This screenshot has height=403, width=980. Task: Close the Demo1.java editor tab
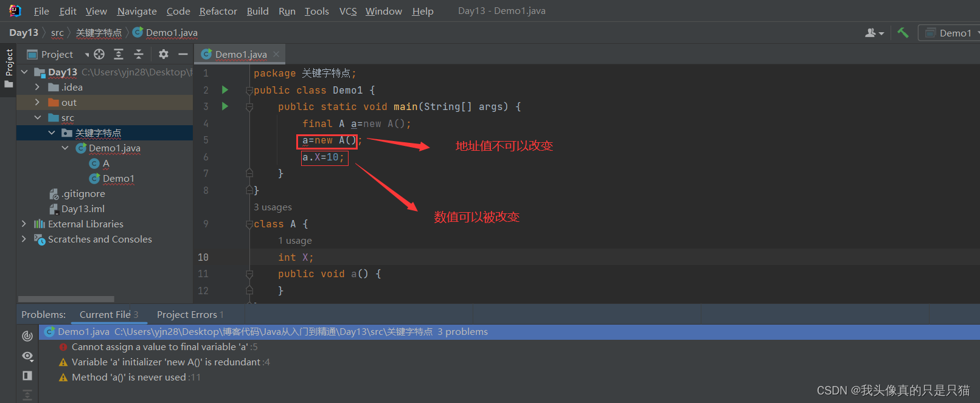pos(276,54)
